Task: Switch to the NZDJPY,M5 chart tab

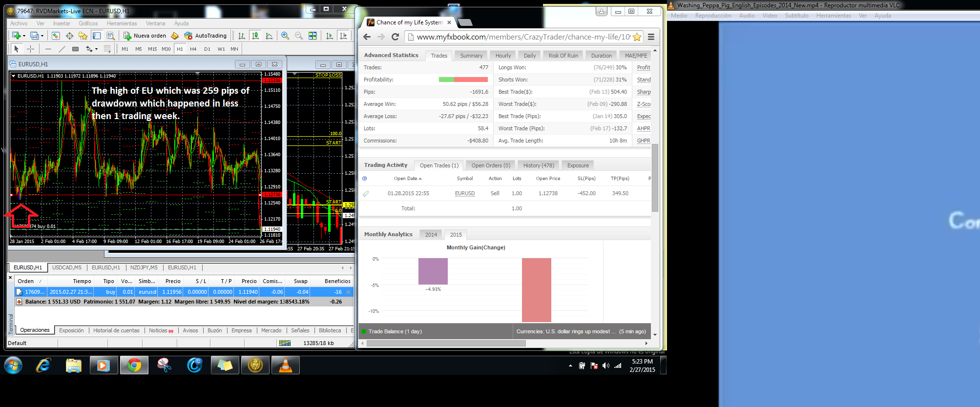Action: 144,267
